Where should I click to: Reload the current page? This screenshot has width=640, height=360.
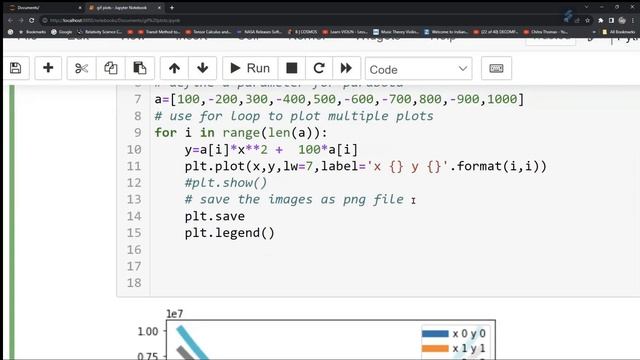pyautogui.click(x=32, y=20)
